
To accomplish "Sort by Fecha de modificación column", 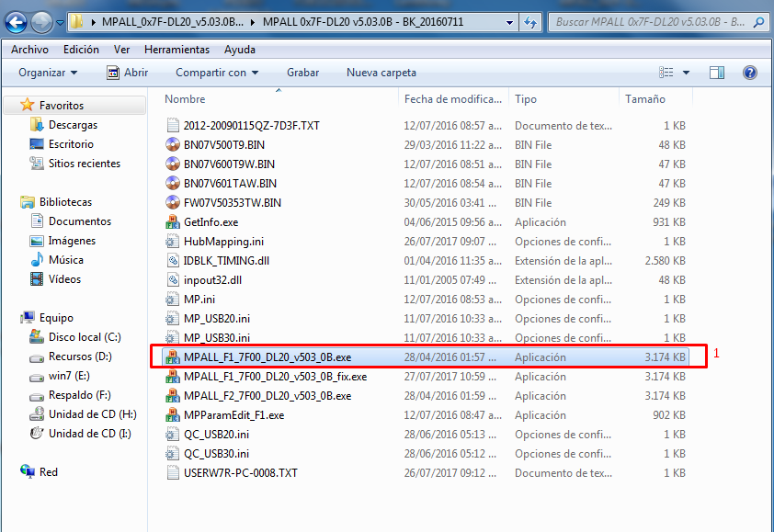I will tap(453, 98).
